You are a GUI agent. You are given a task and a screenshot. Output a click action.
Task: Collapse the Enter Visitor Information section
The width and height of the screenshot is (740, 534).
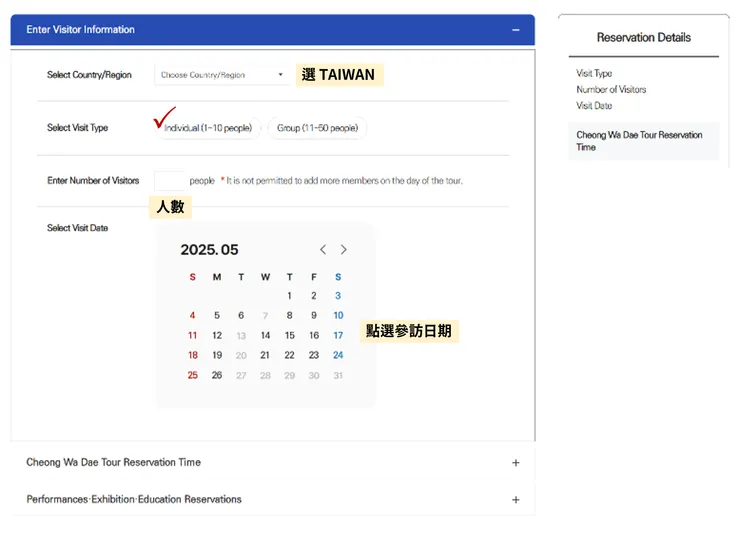[515, 30]
